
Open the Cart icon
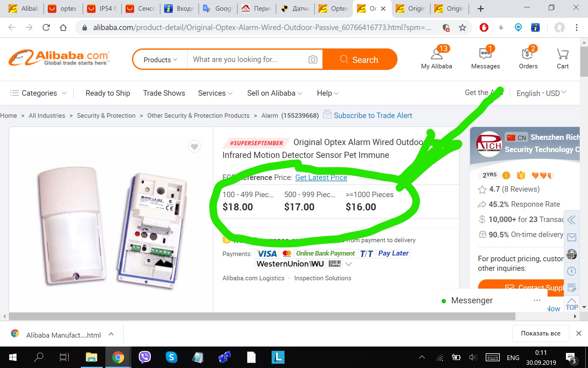(563, 59)
